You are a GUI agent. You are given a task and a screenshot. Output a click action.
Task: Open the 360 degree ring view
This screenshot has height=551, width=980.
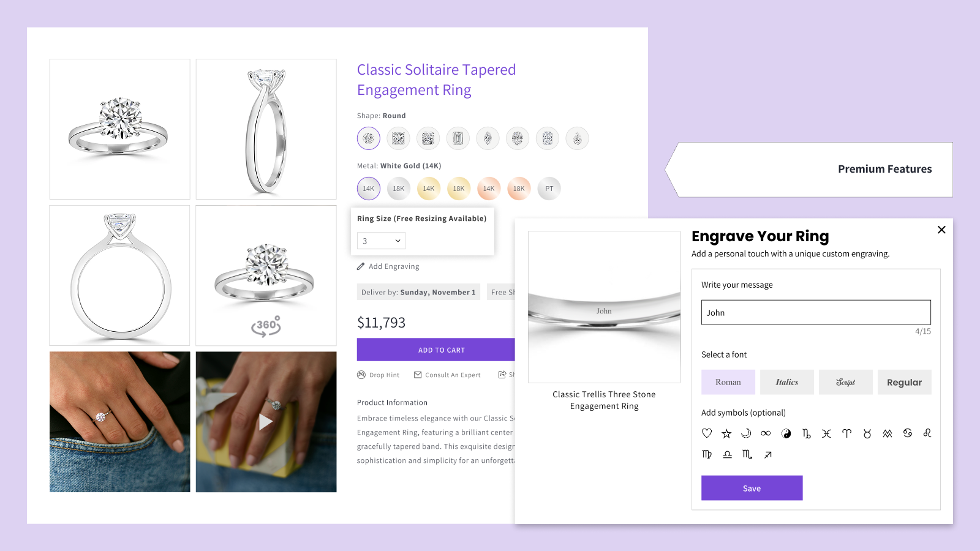click(266, 326)
